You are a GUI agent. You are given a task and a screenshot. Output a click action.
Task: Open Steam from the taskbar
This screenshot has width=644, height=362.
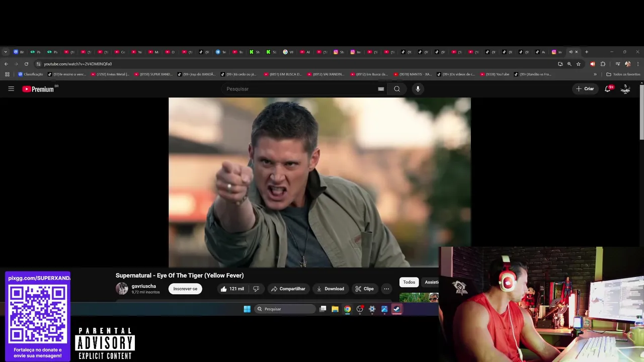pyautogui.click(x=396, y=309)
